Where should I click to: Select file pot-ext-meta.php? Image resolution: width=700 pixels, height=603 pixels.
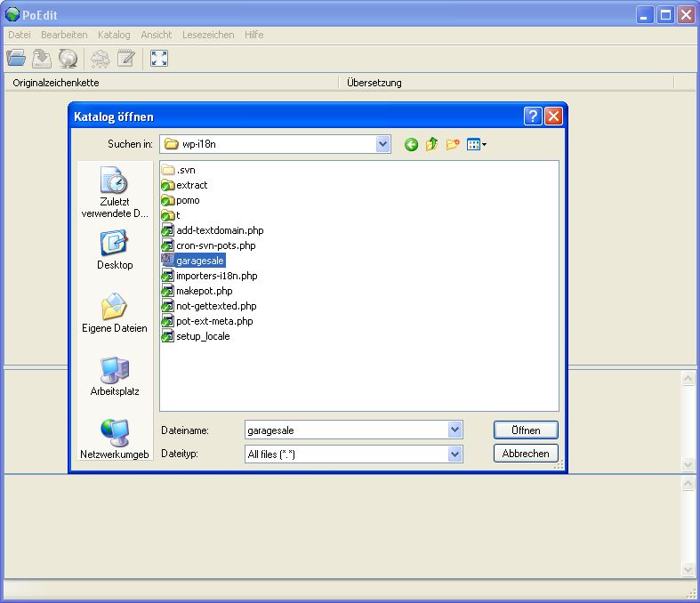207,321
